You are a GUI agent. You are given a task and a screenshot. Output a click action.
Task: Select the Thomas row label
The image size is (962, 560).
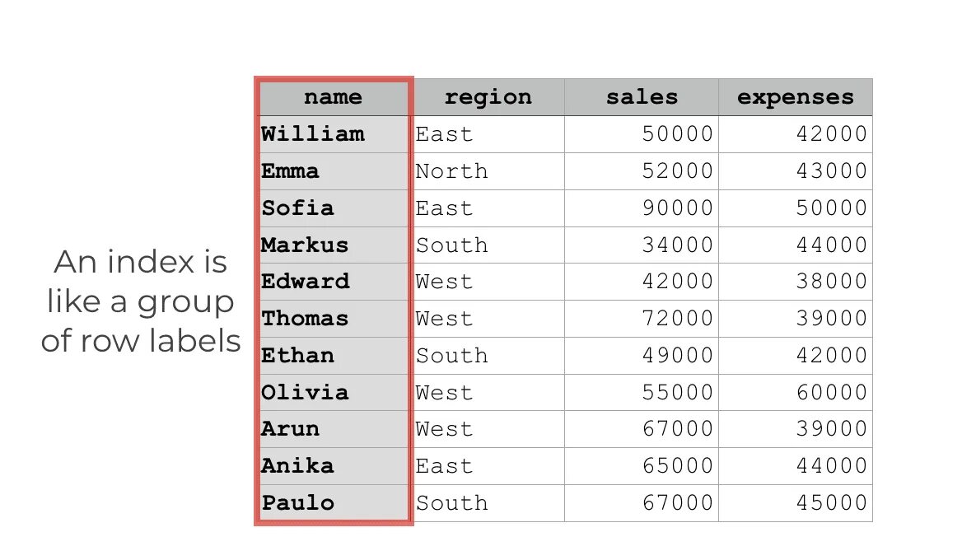(x=306, y=319)
